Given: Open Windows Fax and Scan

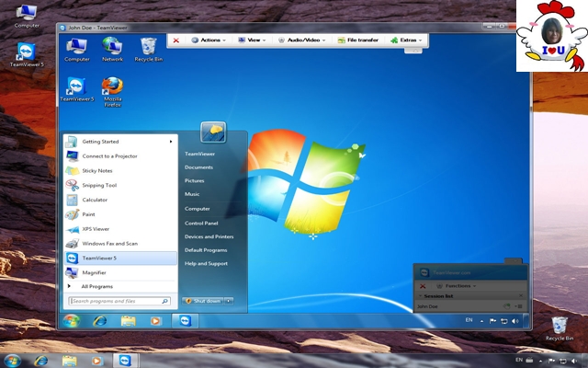Looking at the screenshot, I should (120, 244).
